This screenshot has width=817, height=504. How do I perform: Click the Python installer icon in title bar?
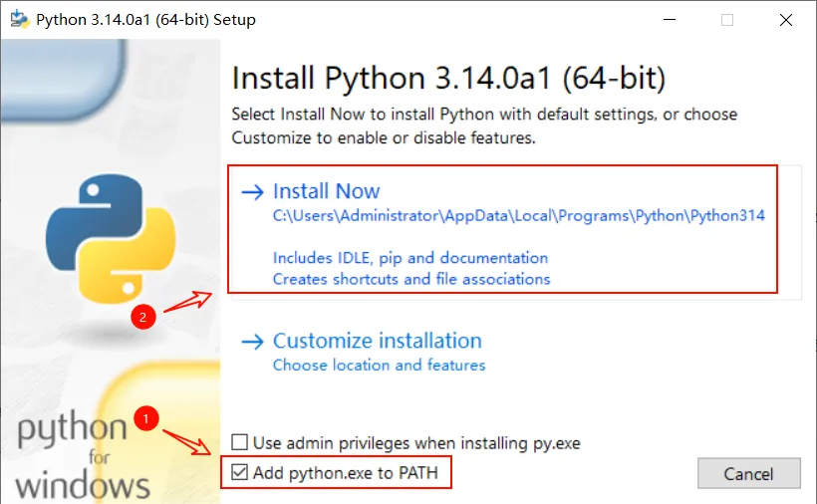click(x=20, y=19)
